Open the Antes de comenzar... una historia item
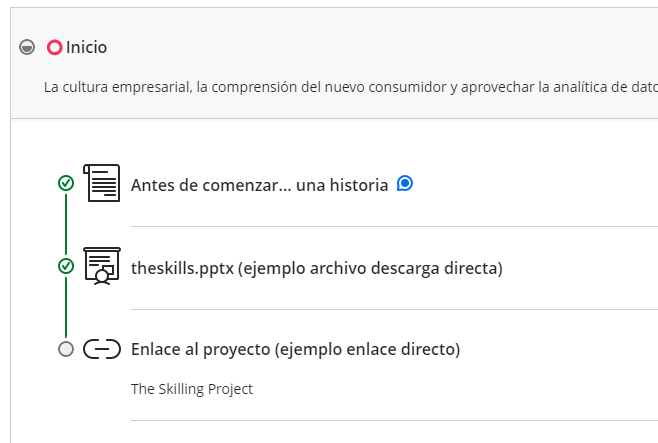The width and height of the screenshot is (658, 443). click(259, 185)
